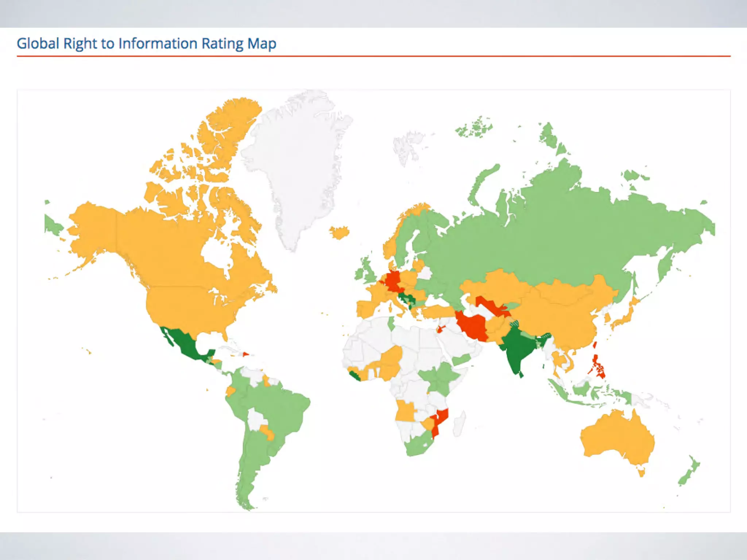This screenshot has width=747, height=560.
Task: Click the Global Right to Information Rating Map title
Action: (146, 43)
